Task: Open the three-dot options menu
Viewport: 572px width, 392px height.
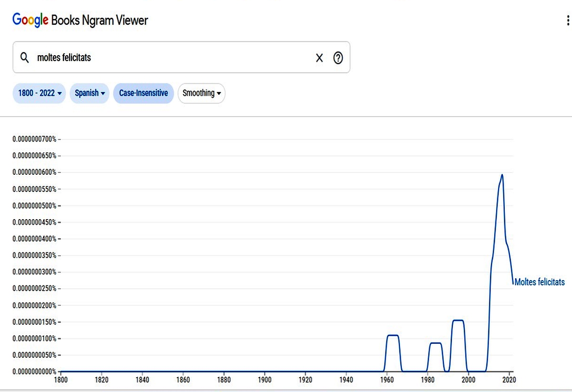Action: pos(567,20)
